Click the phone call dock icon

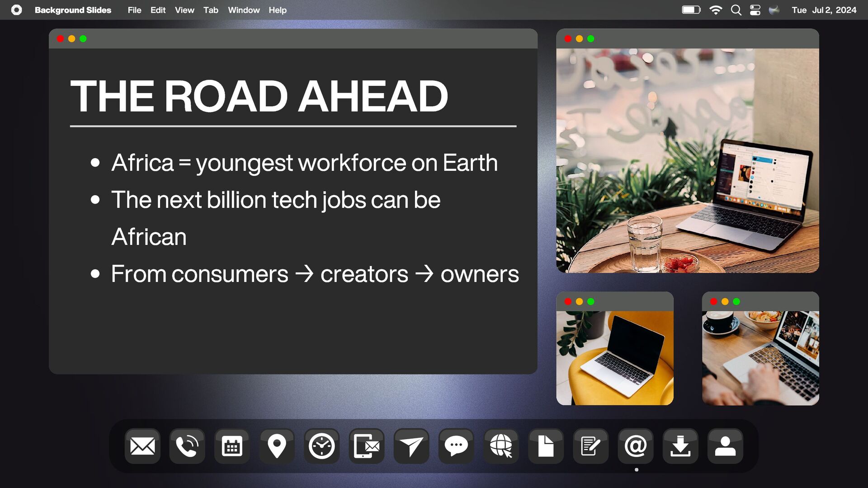[187, 446]
